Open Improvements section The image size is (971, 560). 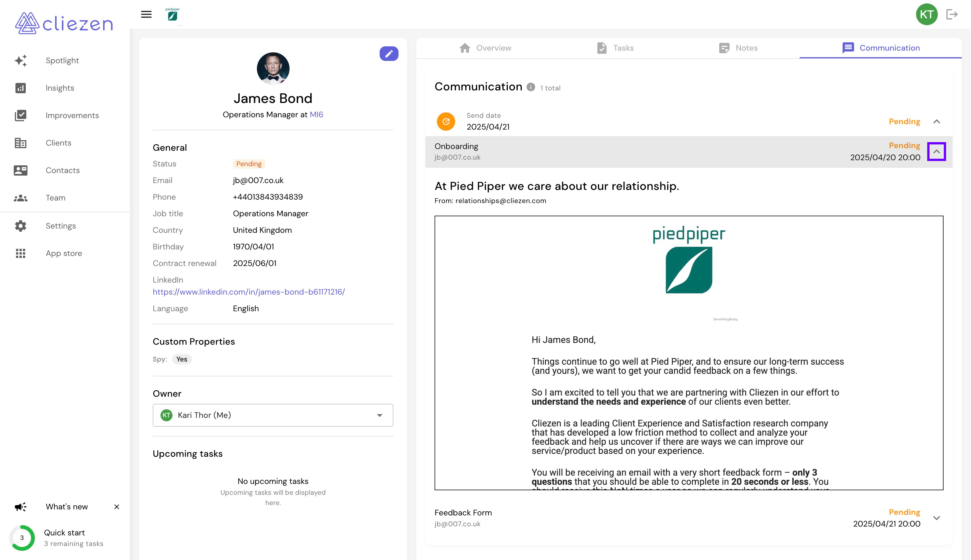[x=72, y=115]
